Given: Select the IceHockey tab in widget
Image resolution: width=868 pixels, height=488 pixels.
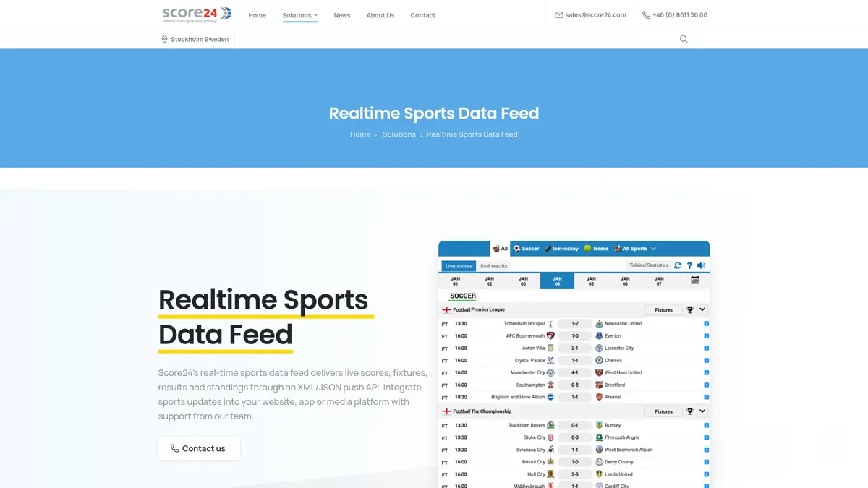Looking at the screenshot, I should [561, 249].
